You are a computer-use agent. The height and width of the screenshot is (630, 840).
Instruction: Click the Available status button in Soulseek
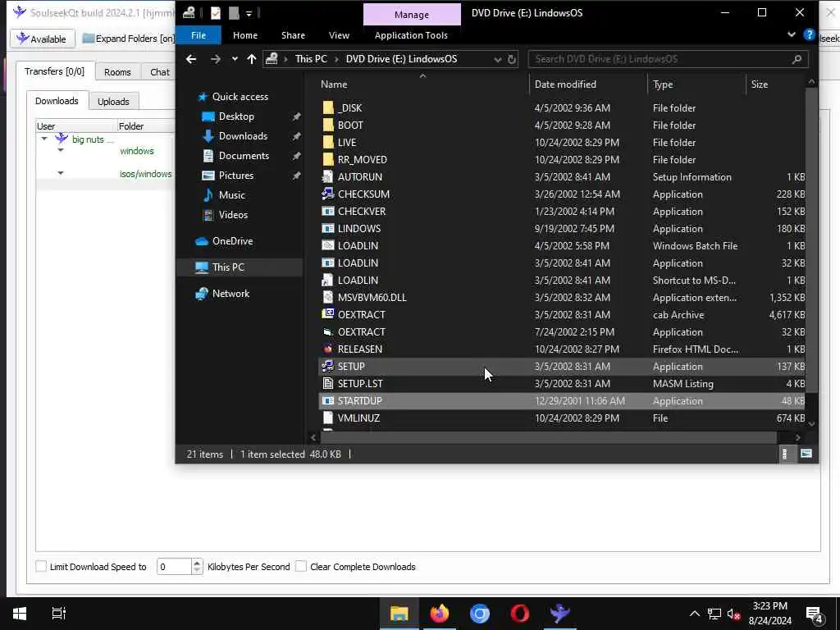[x=41, y=39]
